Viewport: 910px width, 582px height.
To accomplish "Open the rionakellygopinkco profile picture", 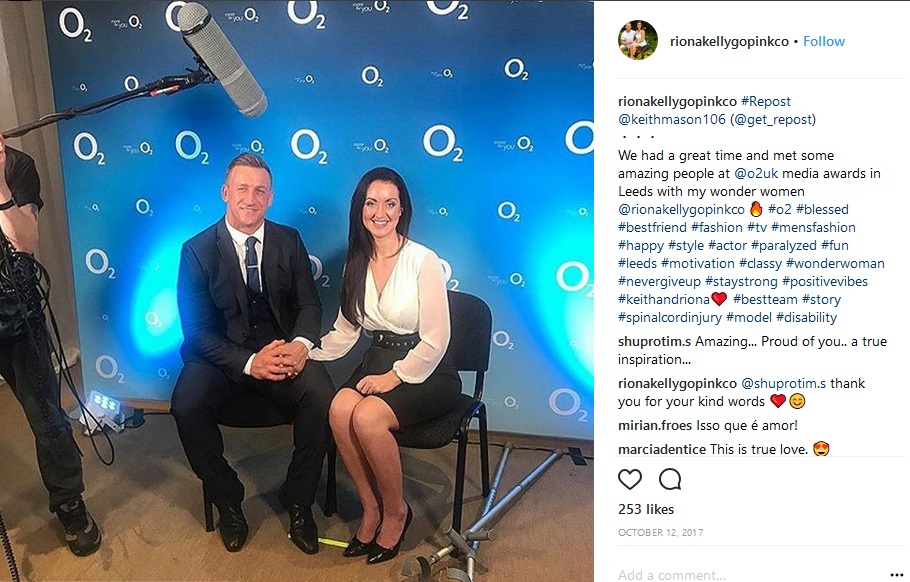I will (638, 41).
